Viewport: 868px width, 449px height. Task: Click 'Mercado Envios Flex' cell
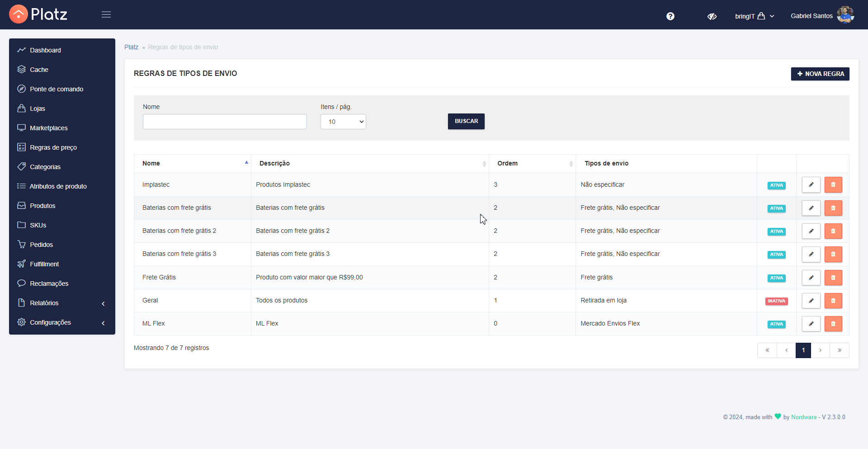pyautogui.click(x=666, y=324)
